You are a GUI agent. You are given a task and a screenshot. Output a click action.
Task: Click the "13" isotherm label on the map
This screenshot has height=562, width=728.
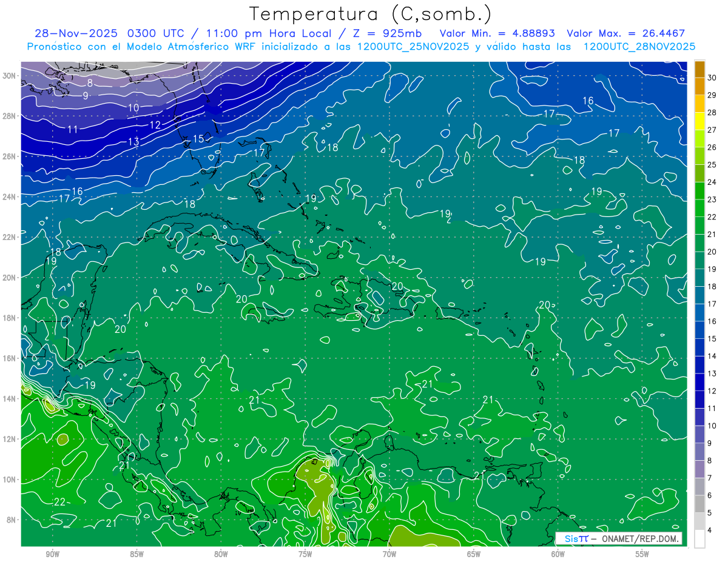pyautogui.click(x=133, y=142)
